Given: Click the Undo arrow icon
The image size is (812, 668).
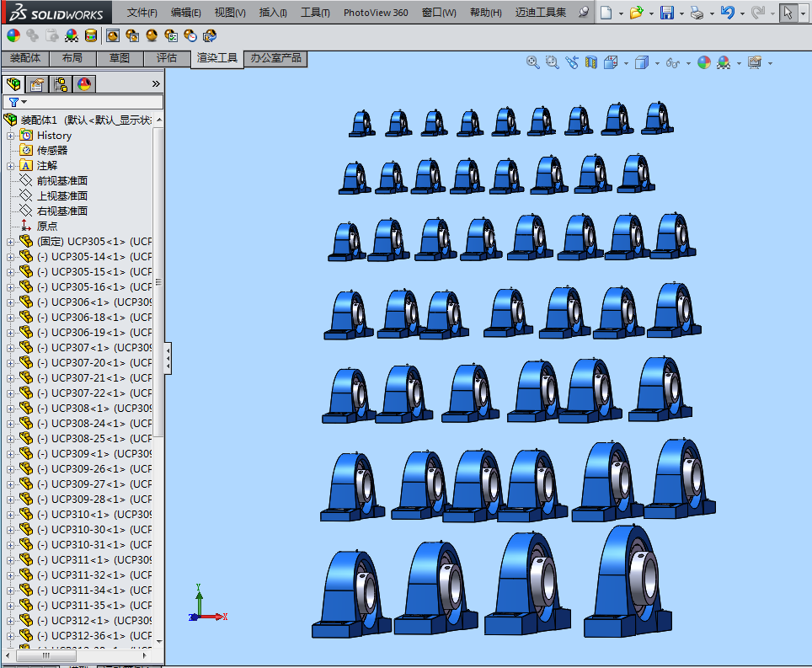Looking at the screenshot, I should pos(728,13).
